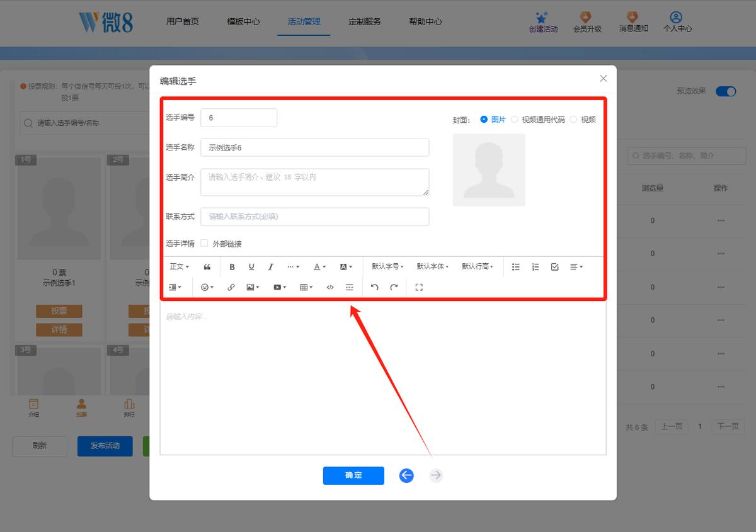This screenshot has height=532, width=756.
Task: Open the 默认字号 font size dropdown
Action: tap(387, 267)
